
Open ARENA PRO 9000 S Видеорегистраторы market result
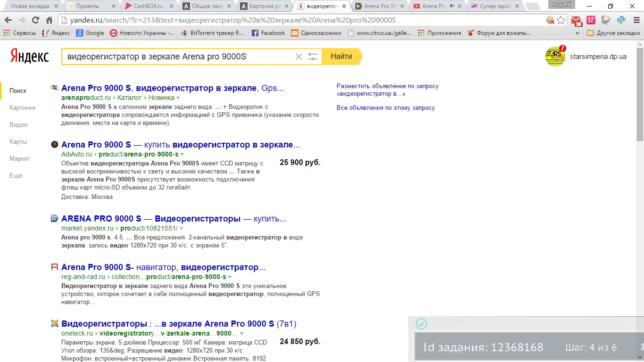click(x=173, y=219)
